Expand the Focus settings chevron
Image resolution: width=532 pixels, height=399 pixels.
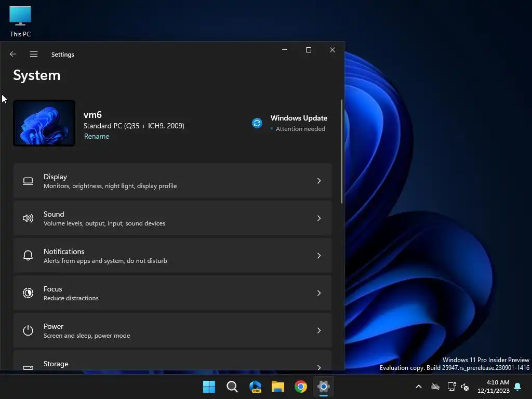[x=319, y=293]
